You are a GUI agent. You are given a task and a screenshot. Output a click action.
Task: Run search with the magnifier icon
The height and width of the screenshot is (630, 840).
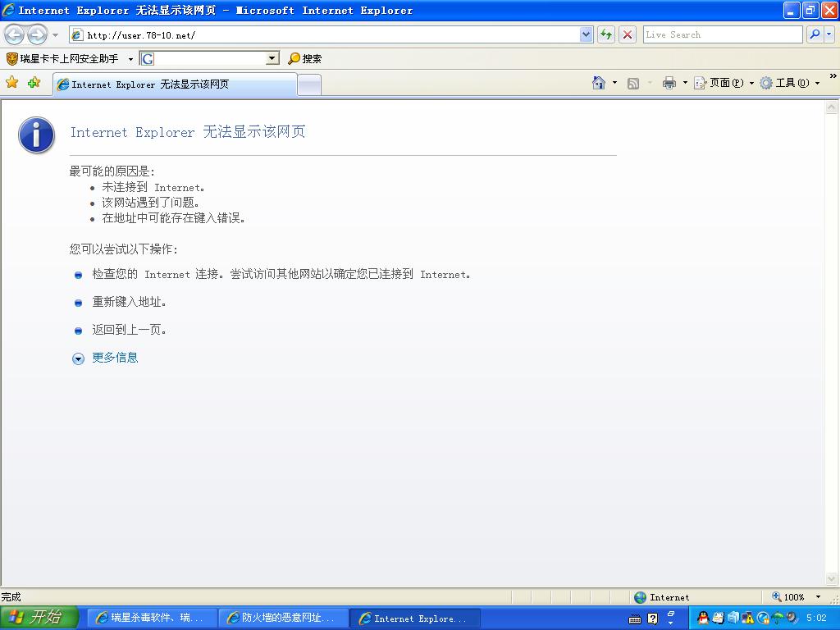pos(815,34)
